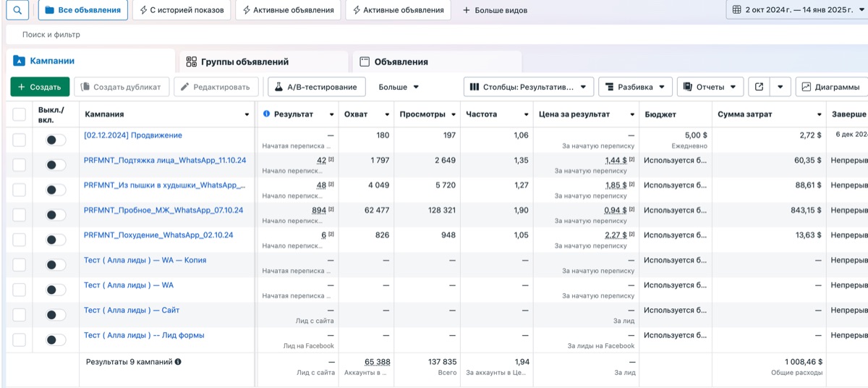Open 'Диаграммы' charts panel

click(832, 87)
